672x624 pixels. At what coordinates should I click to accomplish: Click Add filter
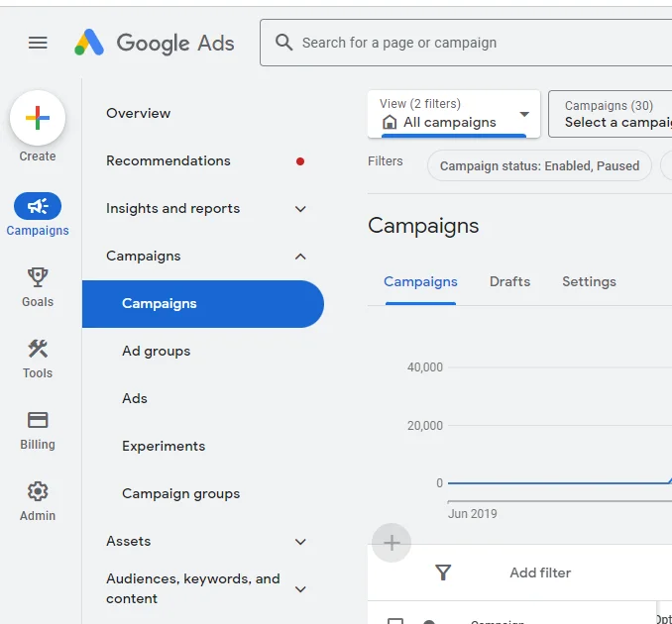pos(540,572)
